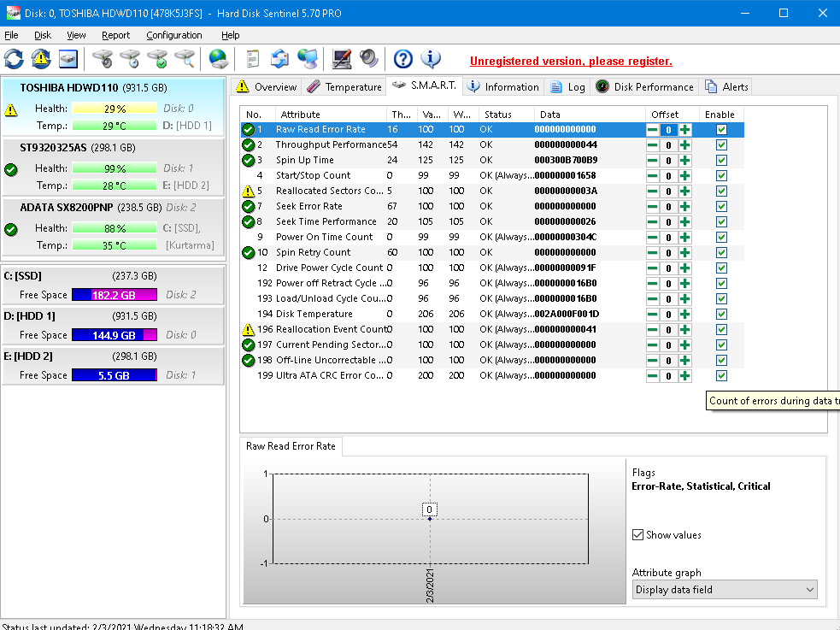Click the C: SSD free space bar

click(x=114, y=295)
